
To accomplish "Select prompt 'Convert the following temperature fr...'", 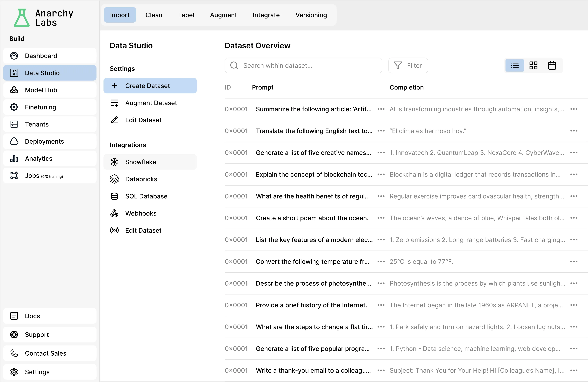I will 313,261.
